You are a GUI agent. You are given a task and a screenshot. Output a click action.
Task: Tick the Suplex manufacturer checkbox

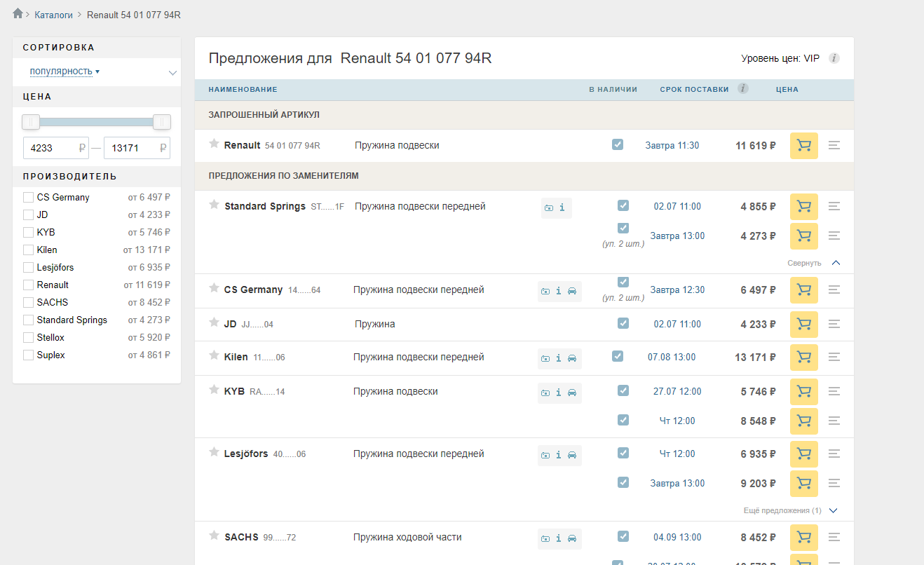pyautogui.click(x=28, y=355)
